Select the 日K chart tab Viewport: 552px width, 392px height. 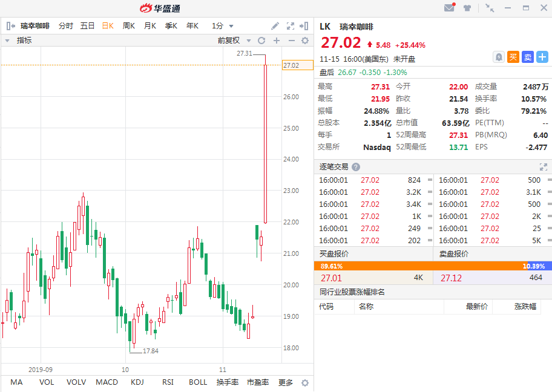pos(108,26)
